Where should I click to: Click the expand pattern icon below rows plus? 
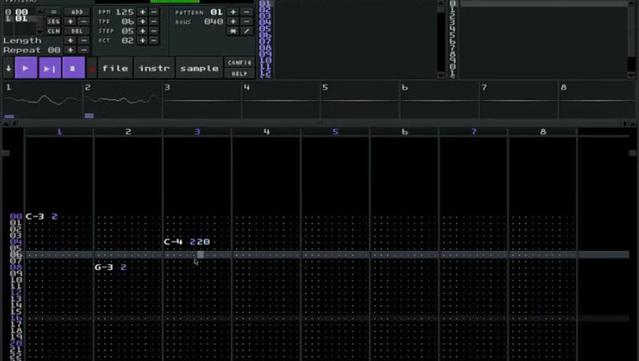tap(233, 31)
